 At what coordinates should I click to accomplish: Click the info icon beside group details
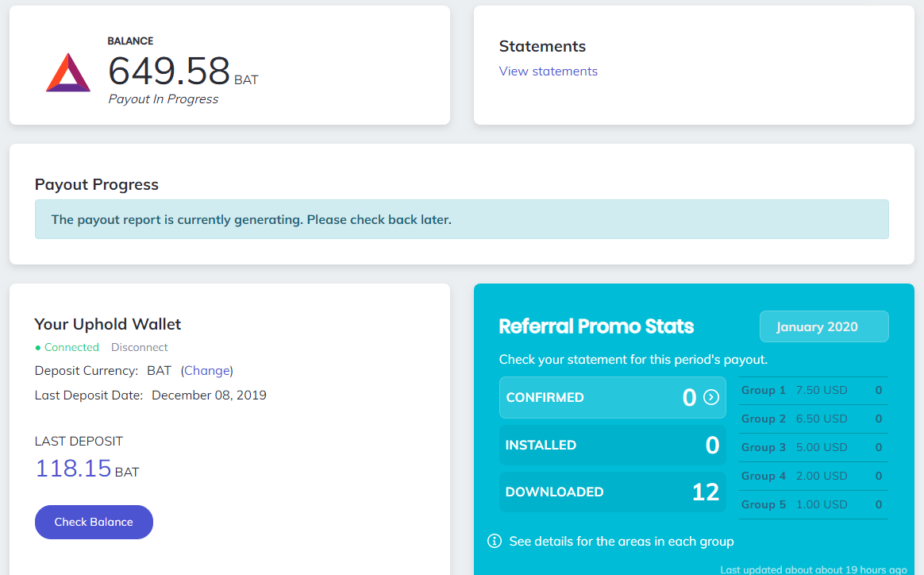(x=495, y=541)
